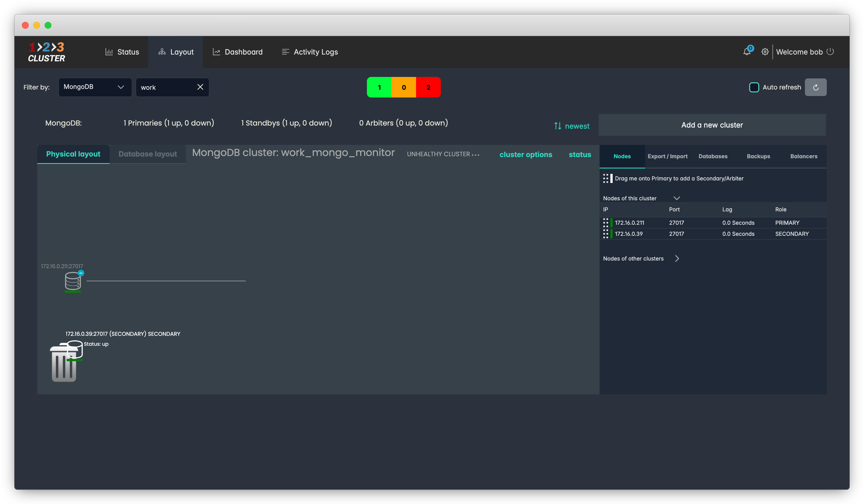Open settings via the gear icon
Viewport: 864px width, 504px height.
pyautogui.click(x=765, y=52)
